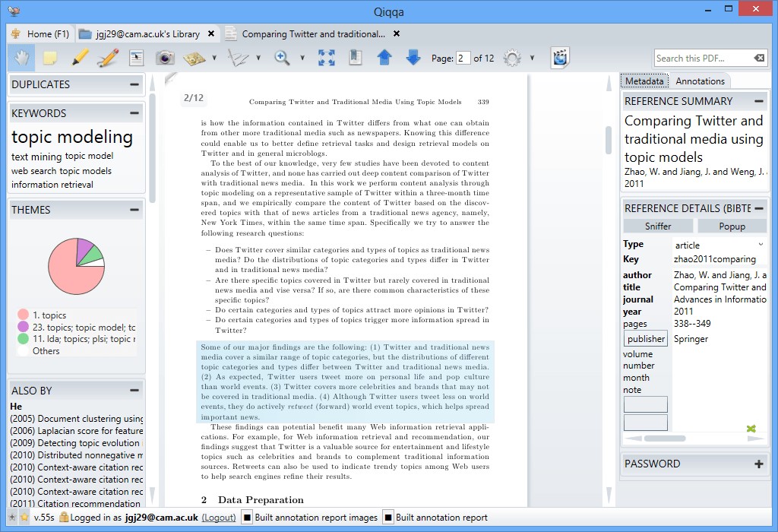Choose the camera snapshot tool
778x532 pixels.
click(x=165, y=58)
